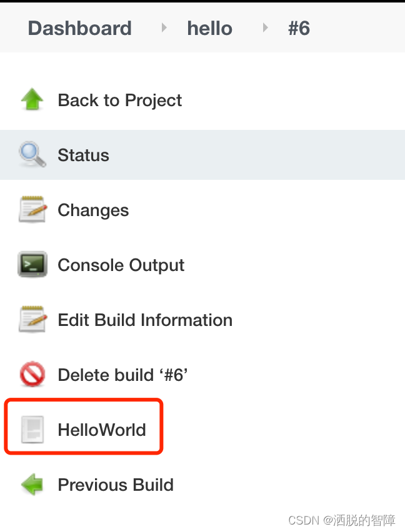The width and height of the screenshot is (405, 532).
Task: Select the Status menu item
Action: [x=202, y=155]
